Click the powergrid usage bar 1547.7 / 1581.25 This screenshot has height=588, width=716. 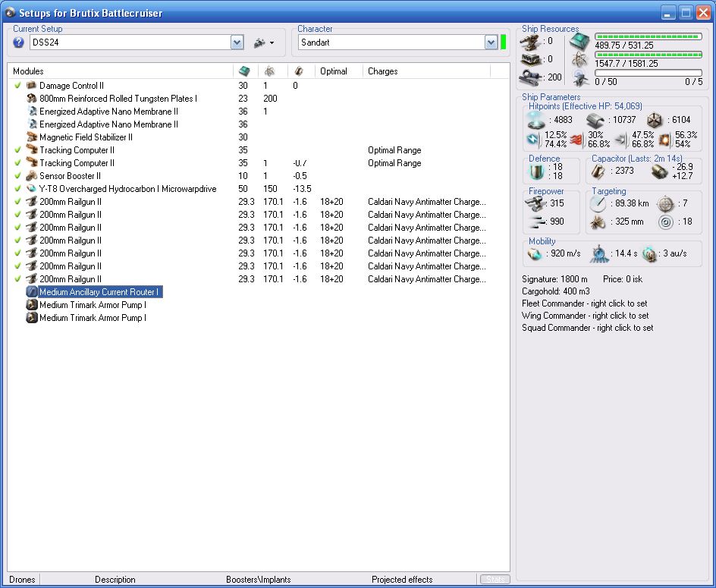pyautogui.click(x=648, y=55)
